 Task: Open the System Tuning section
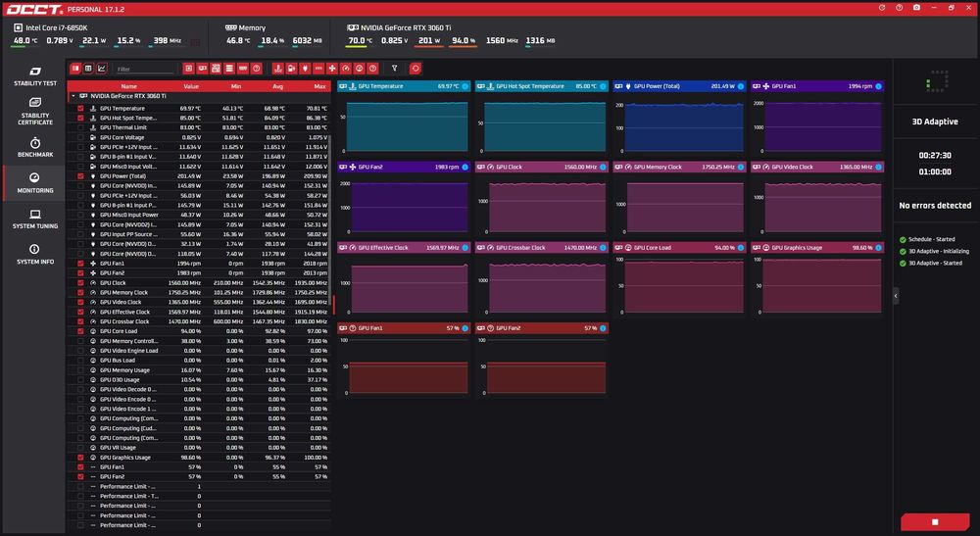tap(35, 219)
